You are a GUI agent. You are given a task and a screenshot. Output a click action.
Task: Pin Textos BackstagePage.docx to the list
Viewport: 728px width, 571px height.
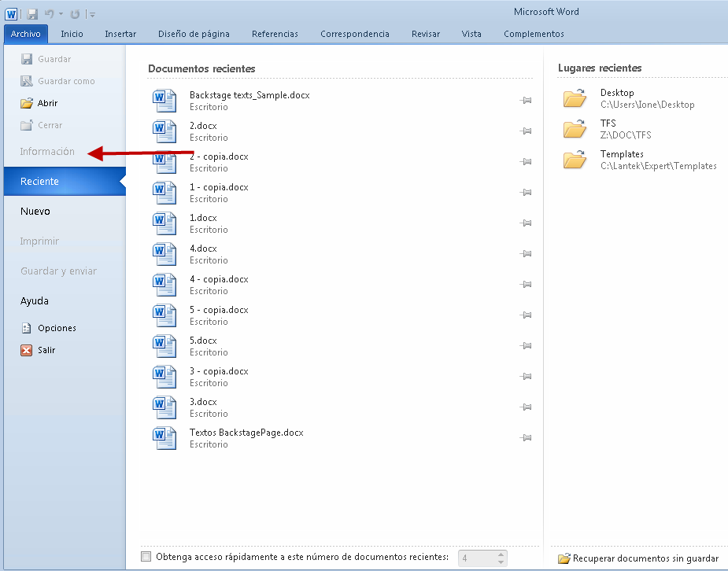coord(526,437)
